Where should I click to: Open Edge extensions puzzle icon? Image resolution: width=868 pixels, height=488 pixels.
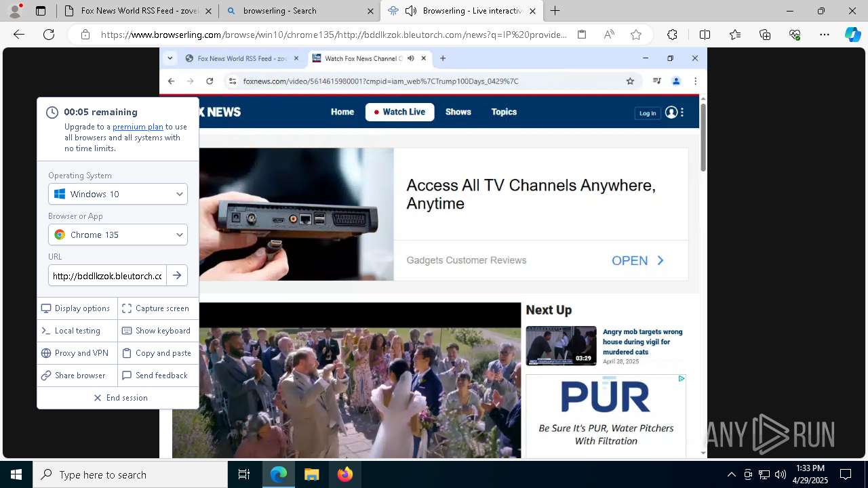click(672, 35)
